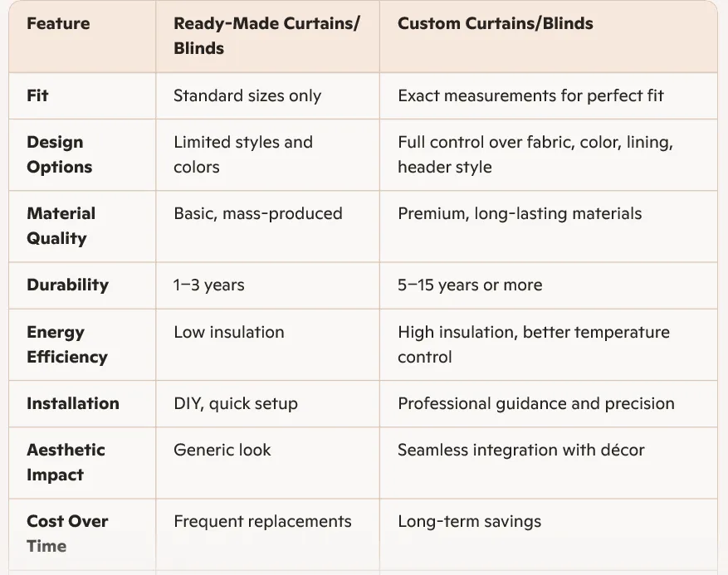Select the 'Long-term savings' cell

[x=469, y=521]
